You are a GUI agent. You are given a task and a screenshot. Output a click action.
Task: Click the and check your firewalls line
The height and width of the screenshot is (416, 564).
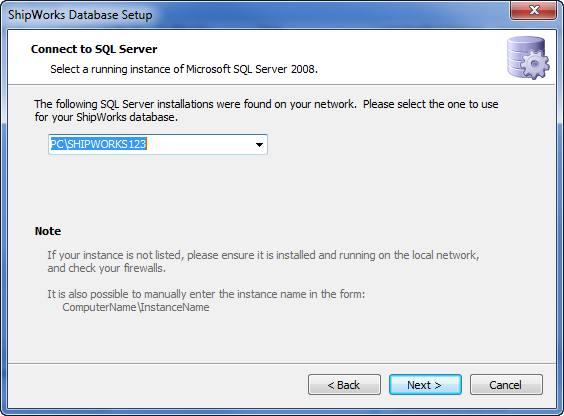point(106,268)
